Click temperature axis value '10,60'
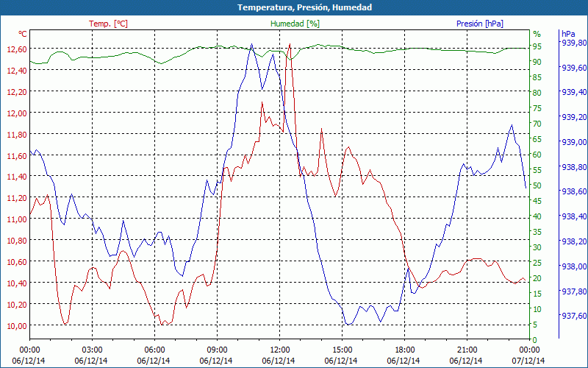The height and width of the screenshot is (368, 588). (17, 262)
